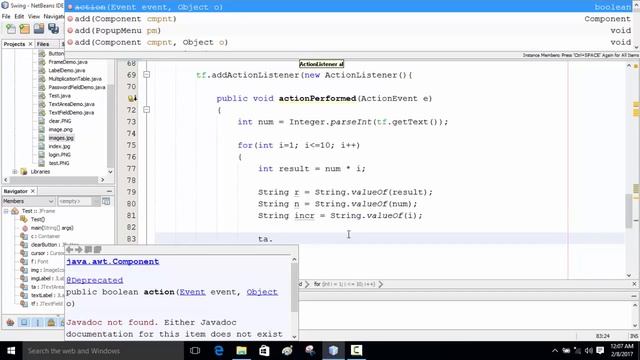Screen dimensions: 640x360
Task: Click the network icon in system tray
Action: 577,351
